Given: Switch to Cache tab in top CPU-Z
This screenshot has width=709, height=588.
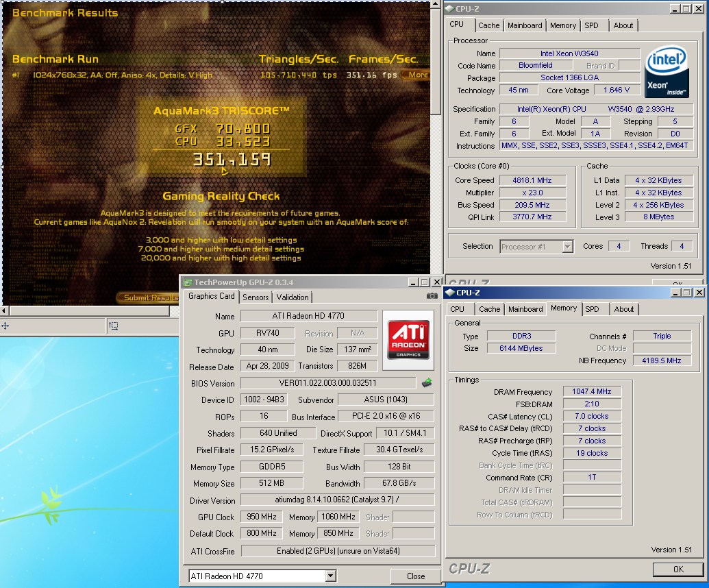Looking at the screenshot, I should pyautogui.click(x=489, y=25).
